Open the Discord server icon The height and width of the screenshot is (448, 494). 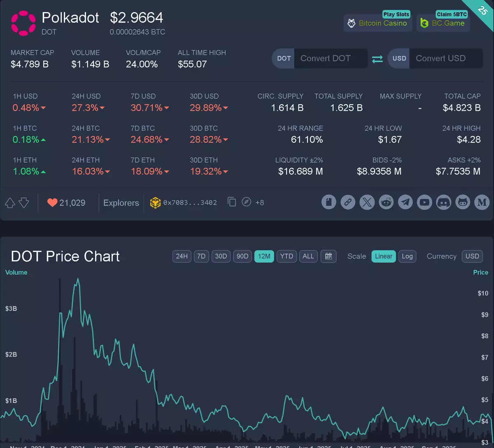[444, 202]
